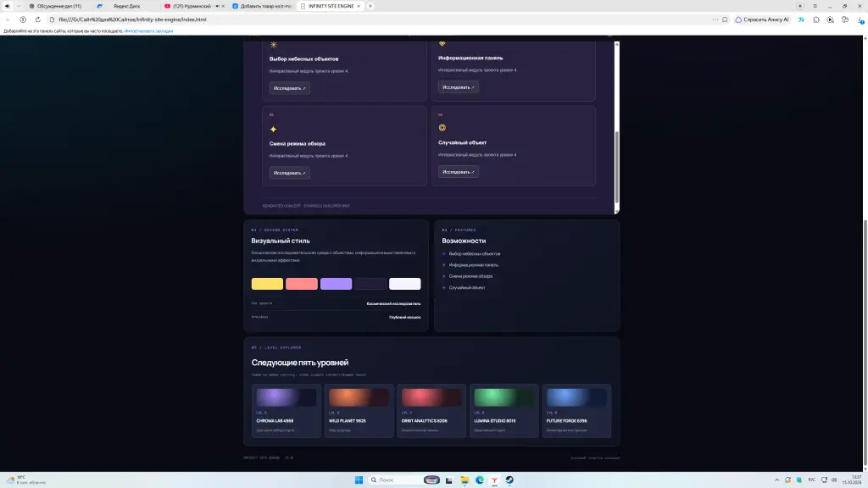Open the LUMINA STUDIO level card

tap(504, 411)
